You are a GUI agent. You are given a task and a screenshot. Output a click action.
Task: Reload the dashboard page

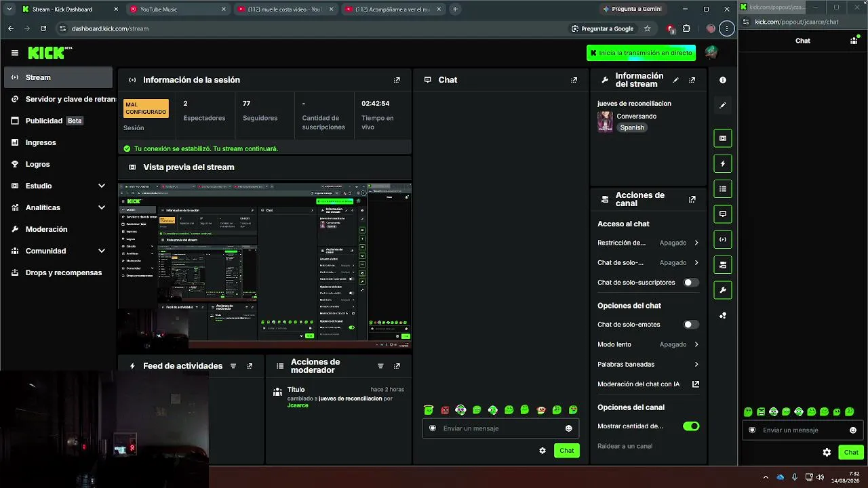[43, 28]
